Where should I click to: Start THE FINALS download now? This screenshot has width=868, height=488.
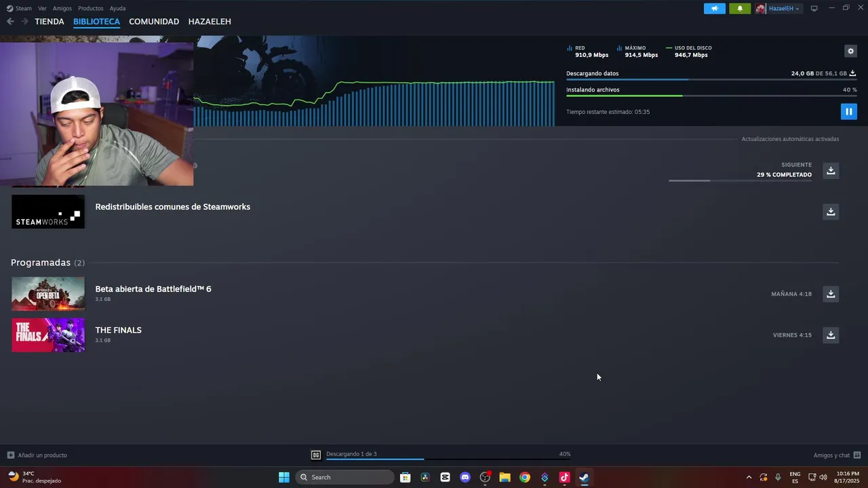(x=831, y=335)
